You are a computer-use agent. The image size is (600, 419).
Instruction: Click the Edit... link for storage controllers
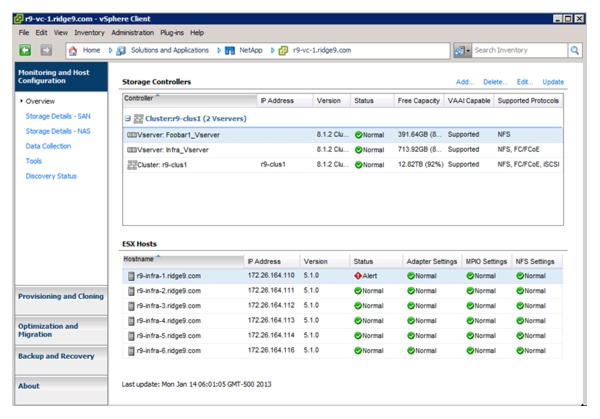pos(525,82)
